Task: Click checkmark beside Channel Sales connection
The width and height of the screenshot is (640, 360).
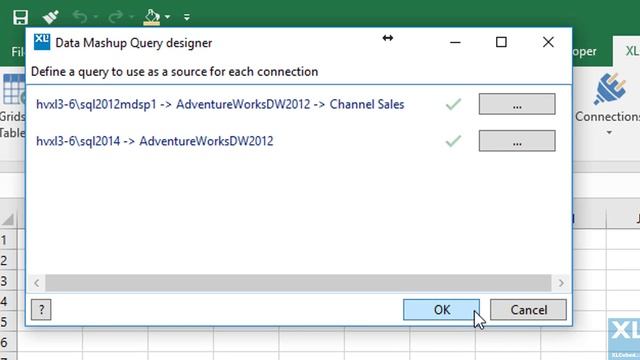Action: click(x=453, y=104)
